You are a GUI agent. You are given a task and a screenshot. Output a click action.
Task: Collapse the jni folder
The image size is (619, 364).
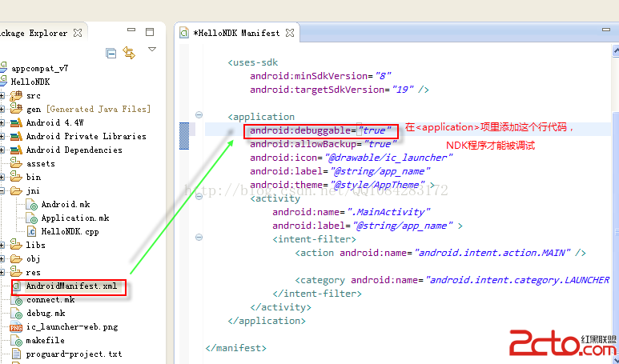pyautogui.click(x=2, y=190)
